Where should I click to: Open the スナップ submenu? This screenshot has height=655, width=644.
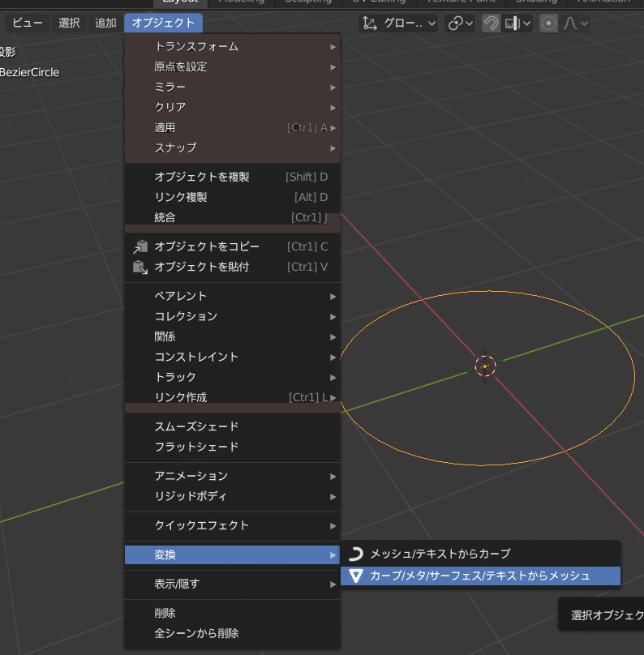pyautogui.click(x=232, y=148)
